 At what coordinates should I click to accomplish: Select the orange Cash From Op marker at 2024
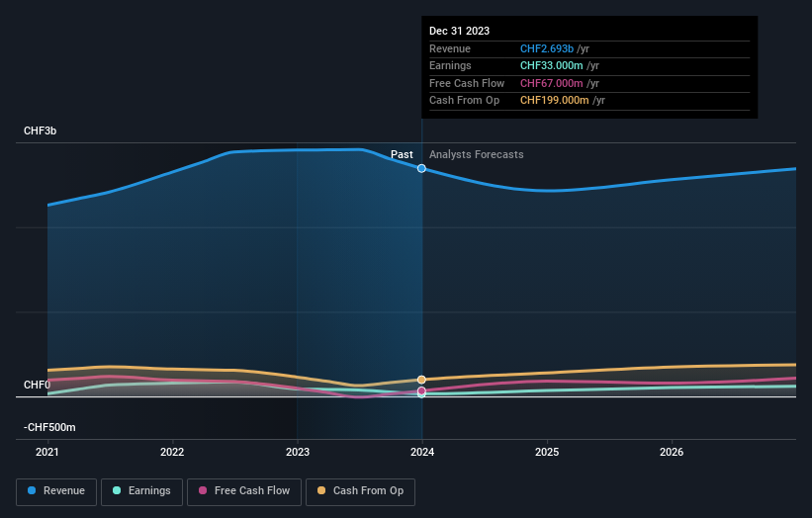[x=421, y=380]
